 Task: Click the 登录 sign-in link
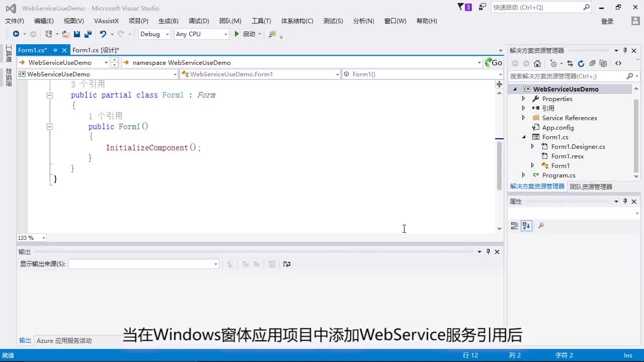click(x=607, y=21)
